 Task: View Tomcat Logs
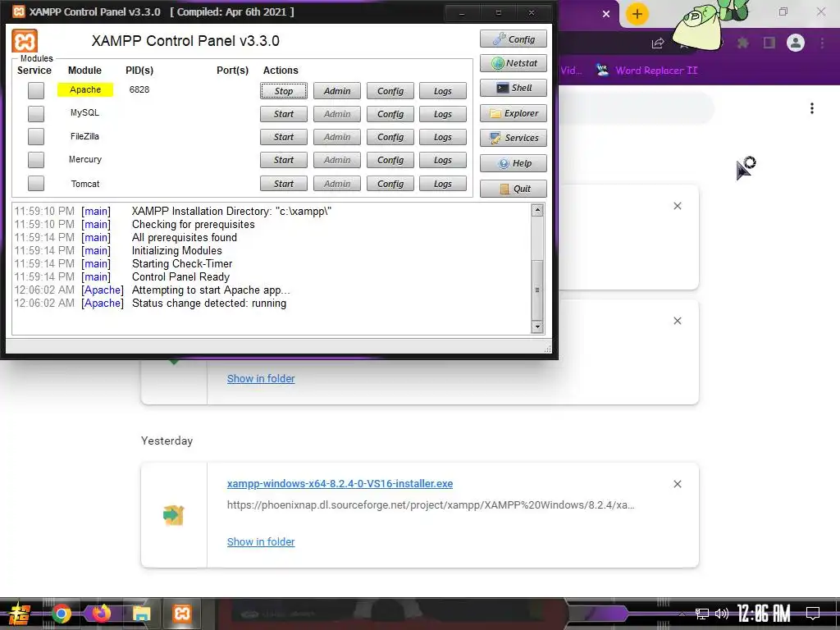click(442, 184)
